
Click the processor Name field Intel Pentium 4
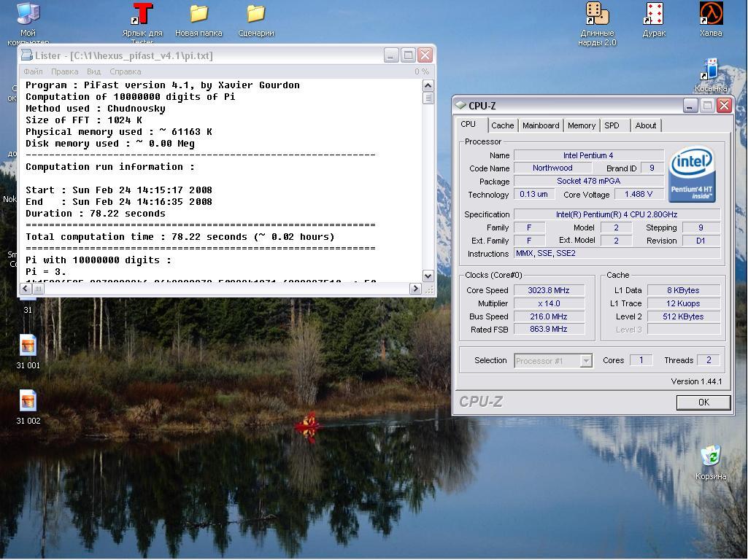589,155
